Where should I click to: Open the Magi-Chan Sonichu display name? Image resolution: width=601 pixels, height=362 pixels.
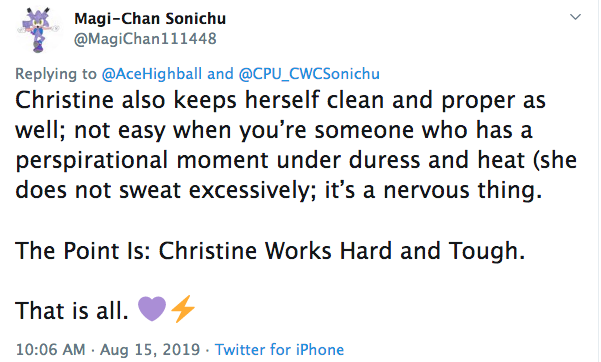[x=150, y=18]
